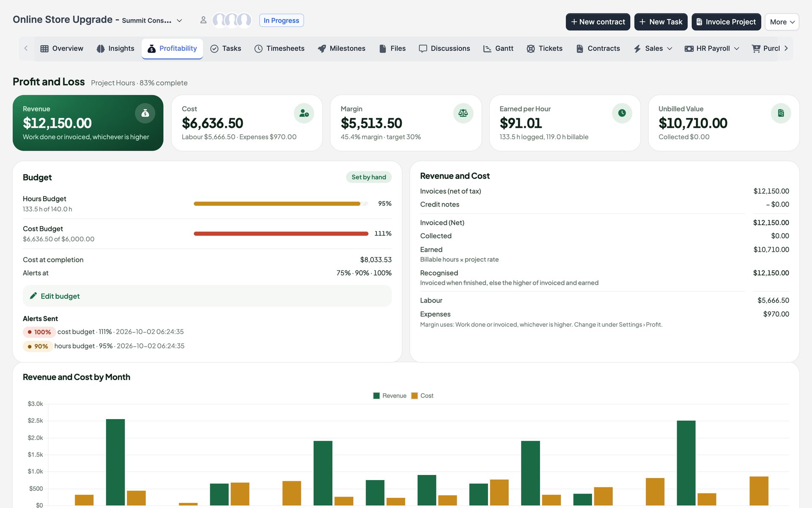This screenshot has width=812, height=508.
Task: Click the Purchases cart icon
Action: click(756, 49)
